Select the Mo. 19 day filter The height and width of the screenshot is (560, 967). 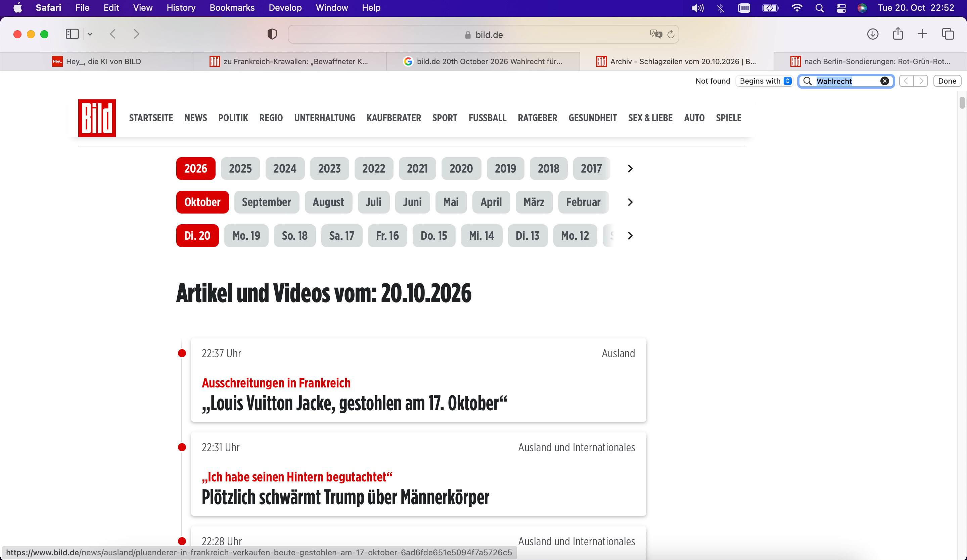[246, 235]
